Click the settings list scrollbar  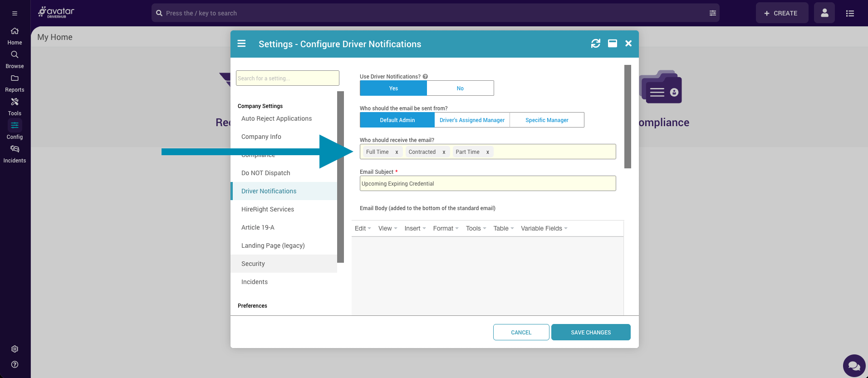(340, 177)
